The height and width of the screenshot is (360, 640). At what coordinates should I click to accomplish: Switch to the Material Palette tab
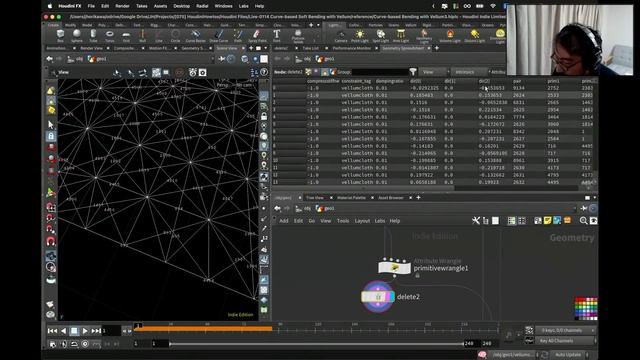tap(351, 198)
